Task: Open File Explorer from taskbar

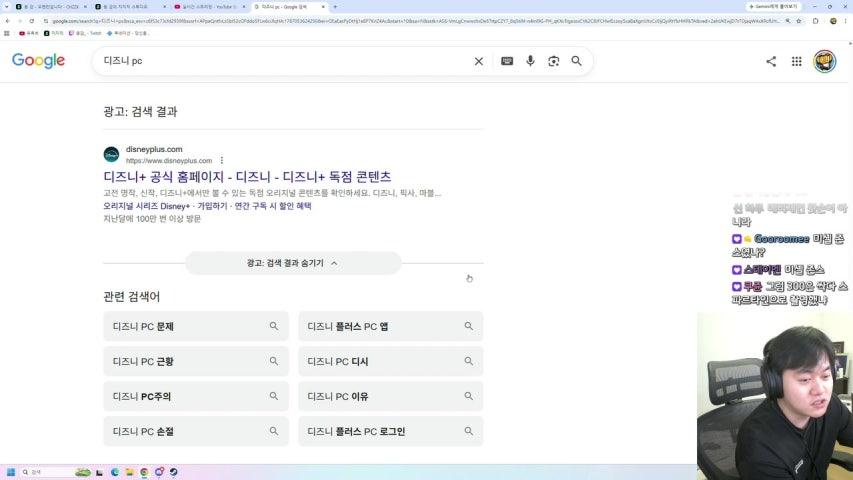Action: tap(129, 472)
